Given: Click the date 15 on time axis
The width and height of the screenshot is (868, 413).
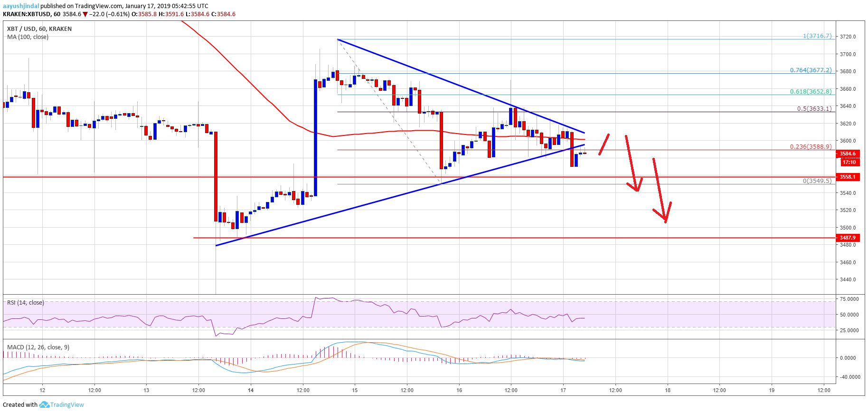Looking at the screenshot, I should [355, 390].
